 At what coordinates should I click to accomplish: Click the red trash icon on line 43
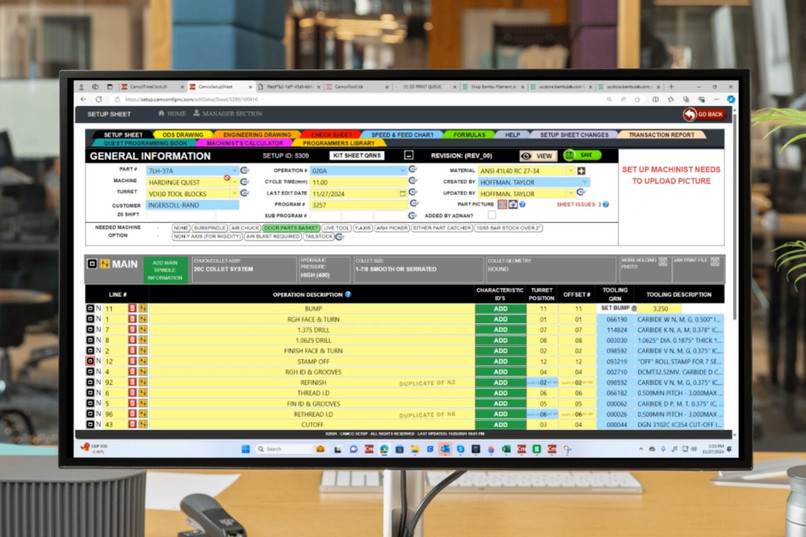tap(132, 424)
